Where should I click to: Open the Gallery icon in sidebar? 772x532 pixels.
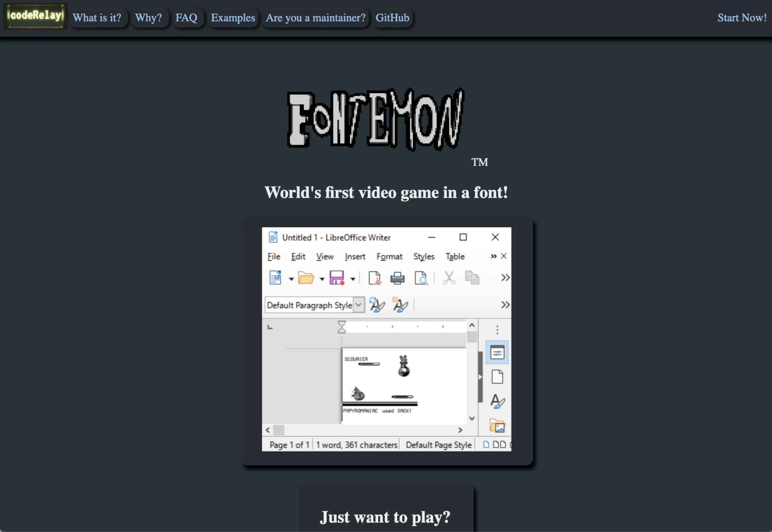click(x=497, y=426)
